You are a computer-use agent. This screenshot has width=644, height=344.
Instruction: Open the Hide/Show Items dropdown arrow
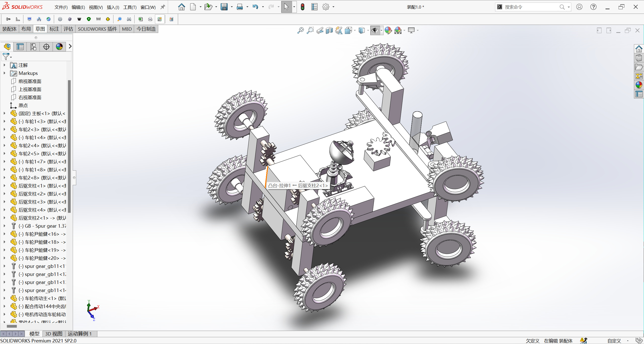coord(381,30)
